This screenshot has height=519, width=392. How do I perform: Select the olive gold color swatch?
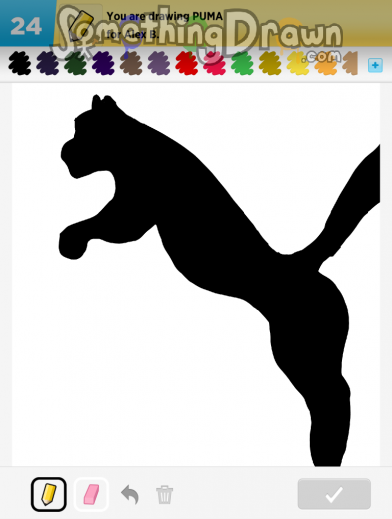tap(270, 63)
